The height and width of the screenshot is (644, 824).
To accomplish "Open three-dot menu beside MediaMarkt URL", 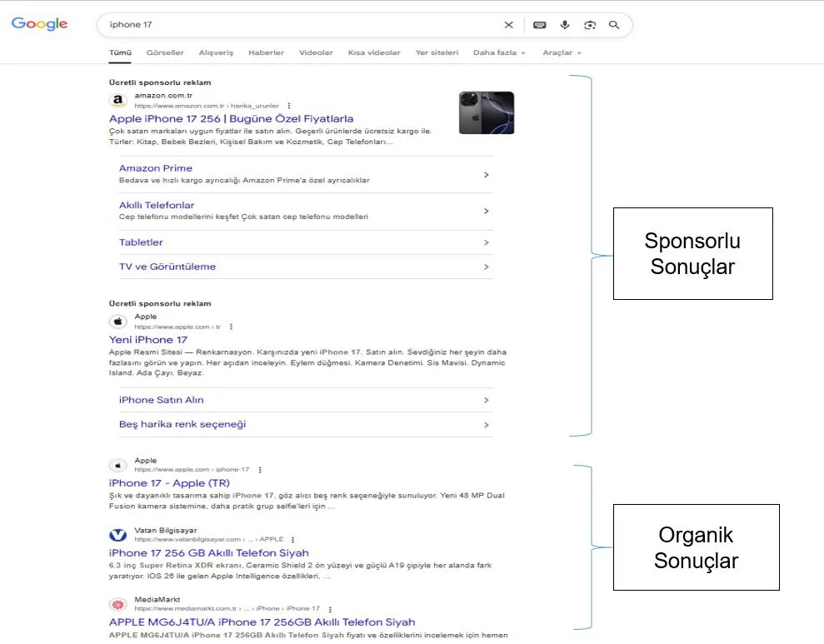I will [x=330, y=609].
